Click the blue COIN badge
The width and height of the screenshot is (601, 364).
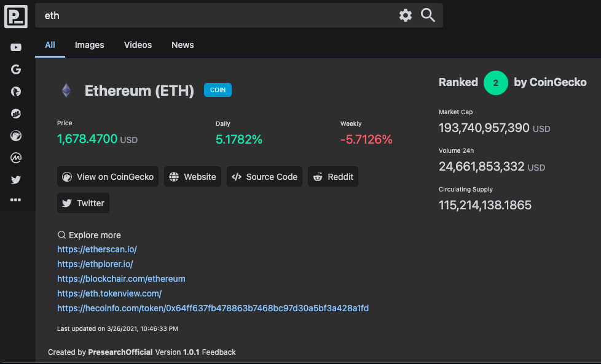(x=218, y=90)
